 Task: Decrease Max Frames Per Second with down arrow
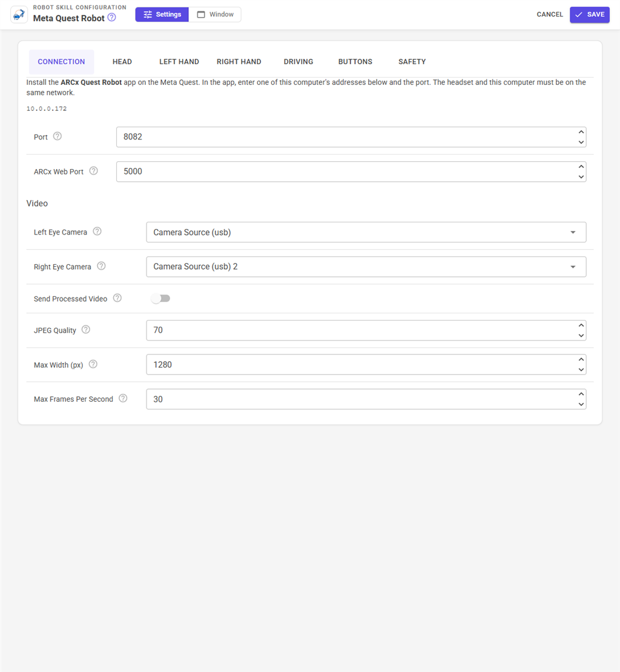581,404
